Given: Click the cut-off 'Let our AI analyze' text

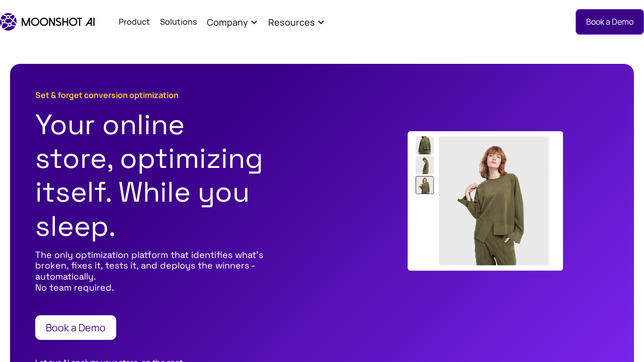Looking at the screenshot, I should tap(109, 360).
